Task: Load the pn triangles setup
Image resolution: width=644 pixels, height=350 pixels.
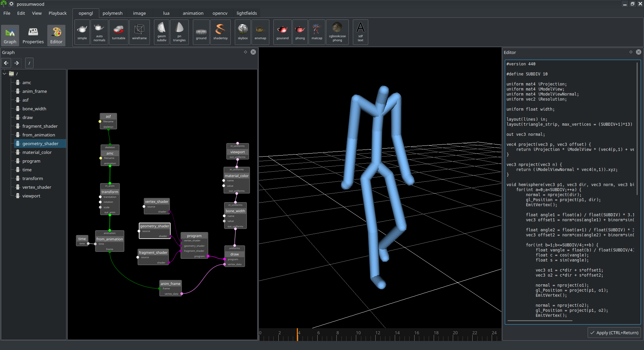Action: point(179,32)
